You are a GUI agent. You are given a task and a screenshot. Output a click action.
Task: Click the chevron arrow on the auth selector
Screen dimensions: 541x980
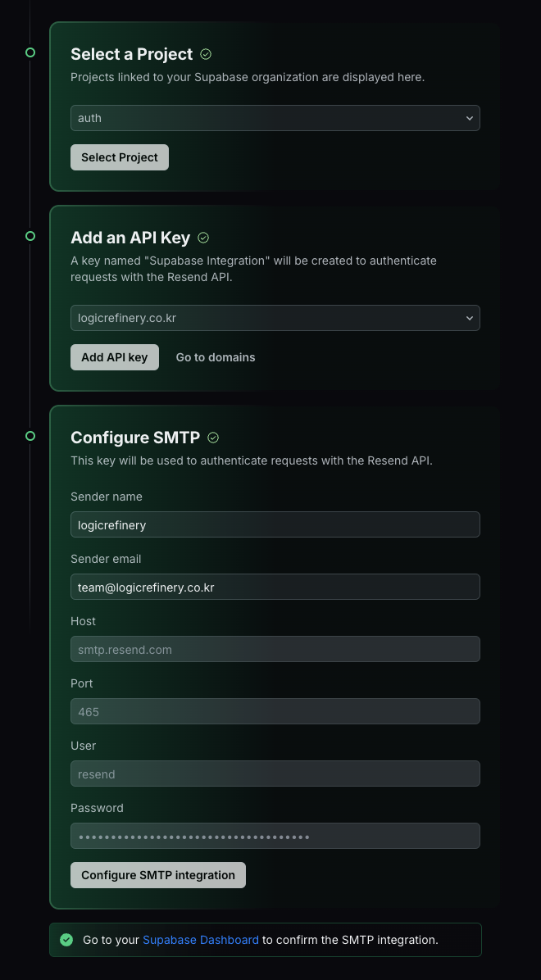(469, 118)
